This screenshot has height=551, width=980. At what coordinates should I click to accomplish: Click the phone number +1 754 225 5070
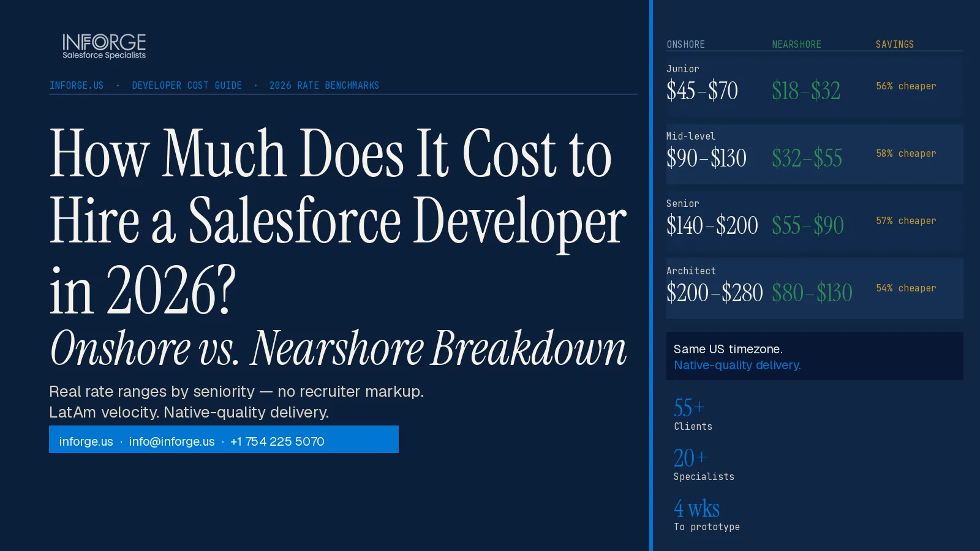click(277, 441)
